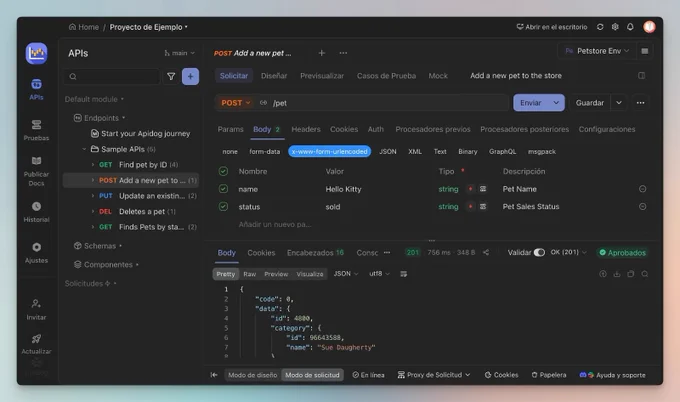
Task: Open the Guardar dropdown arrow
Action: click(x=619, y=103)
